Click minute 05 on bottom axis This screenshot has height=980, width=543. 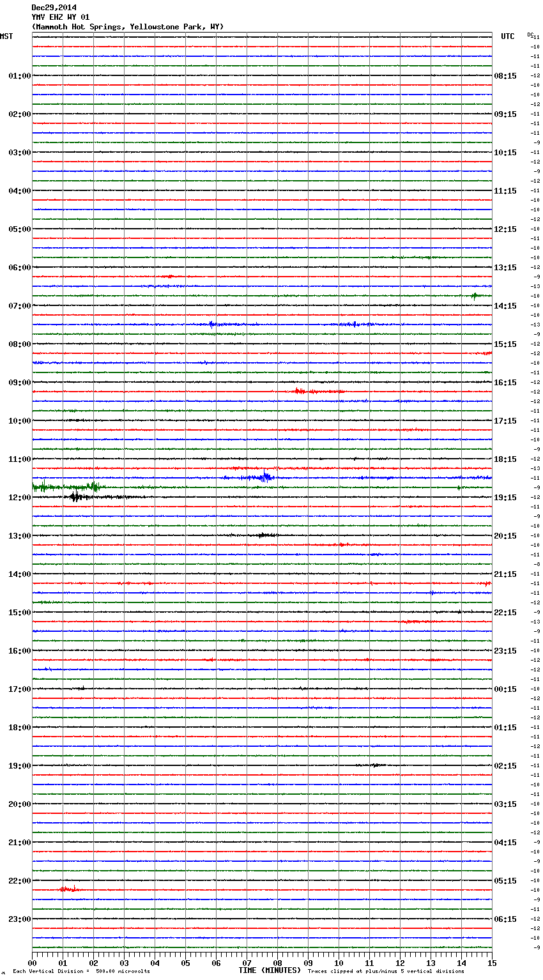click(x=185, y=963)
